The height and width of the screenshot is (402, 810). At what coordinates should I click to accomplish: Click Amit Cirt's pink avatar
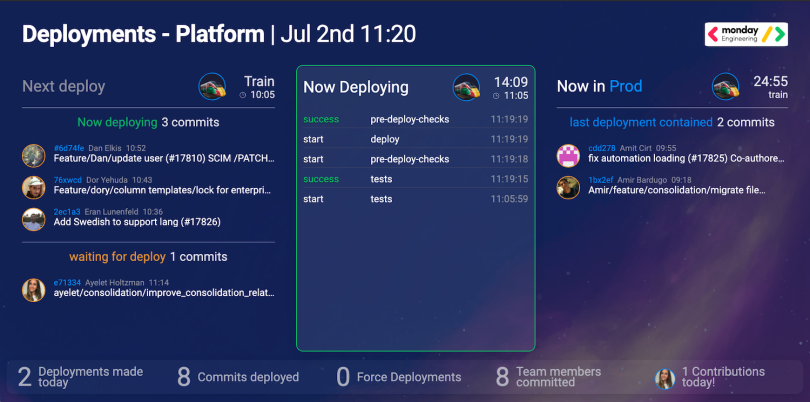coord(568,156)
